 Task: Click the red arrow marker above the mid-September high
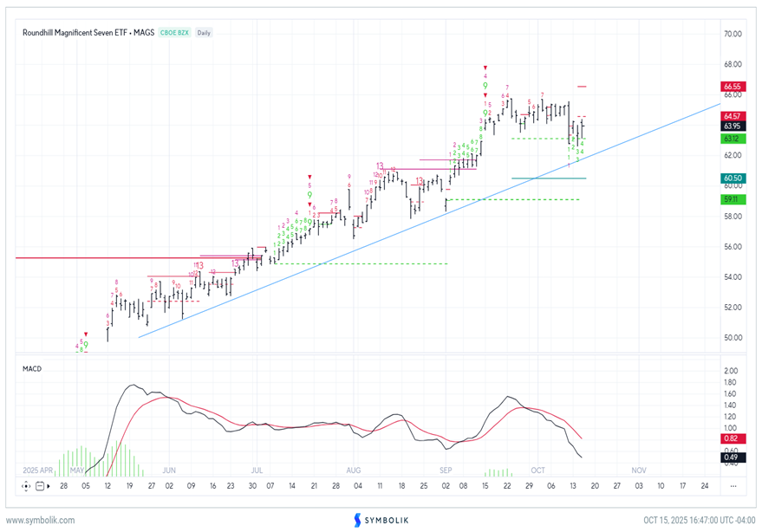point(485,95)
